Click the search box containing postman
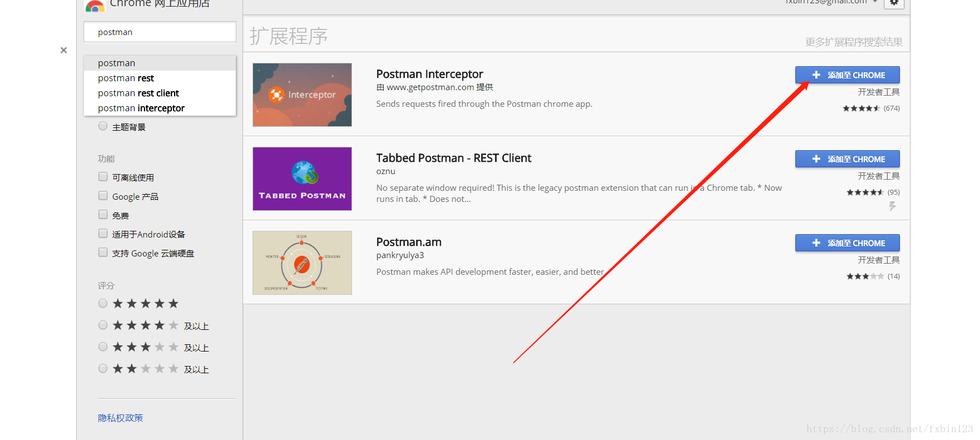The image size is (980, 440). pyautogui.click(x=160, y=32)
